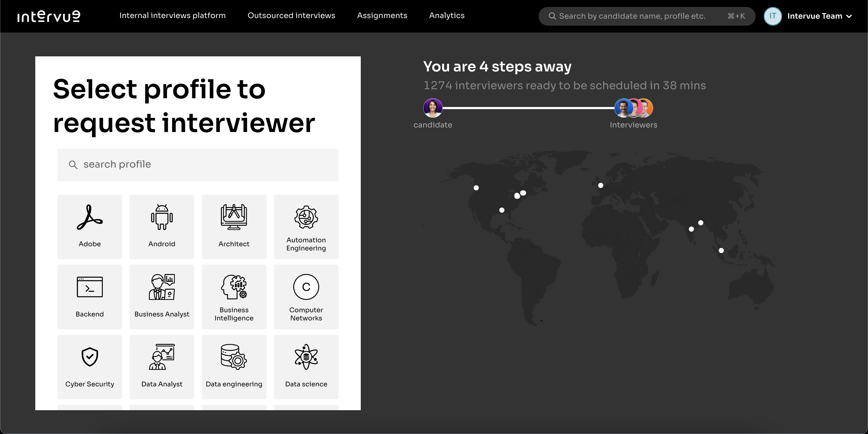Click the 1274 interviewers ready text

coord(565,85)
